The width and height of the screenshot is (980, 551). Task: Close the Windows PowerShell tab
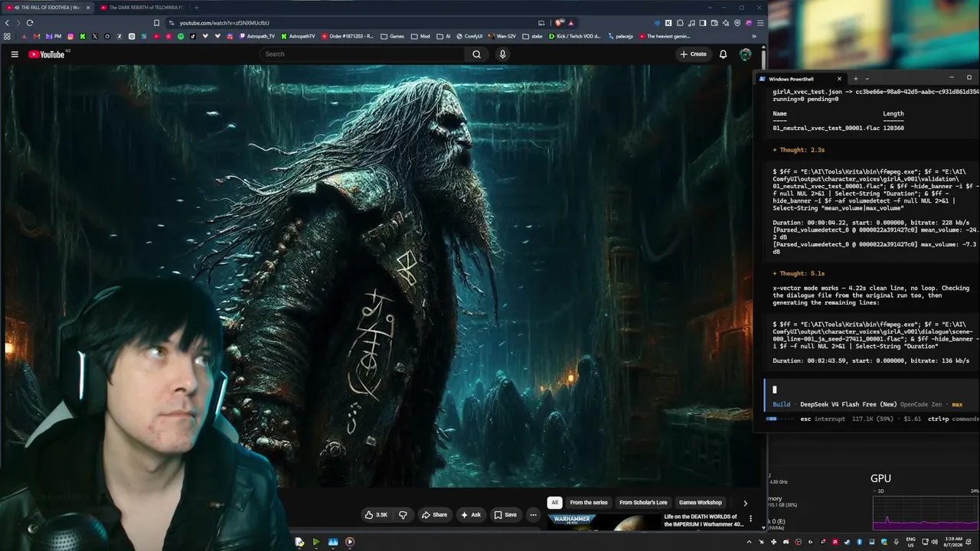click(839, 78)
